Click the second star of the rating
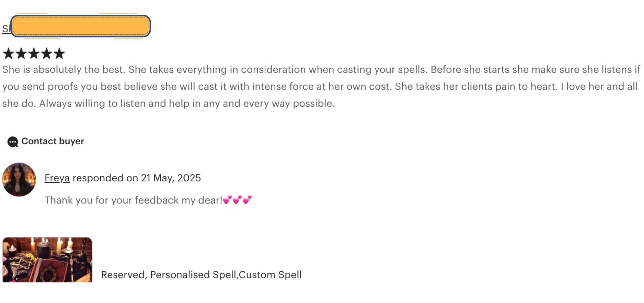The height and width of the screenshot is (303, 644). coord(21,53)
